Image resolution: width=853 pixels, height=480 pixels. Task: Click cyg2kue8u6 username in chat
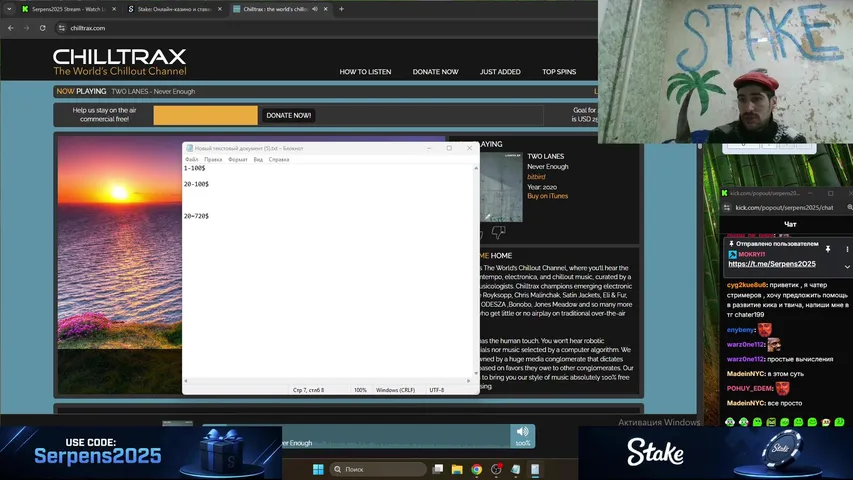(x=746, y=285)
